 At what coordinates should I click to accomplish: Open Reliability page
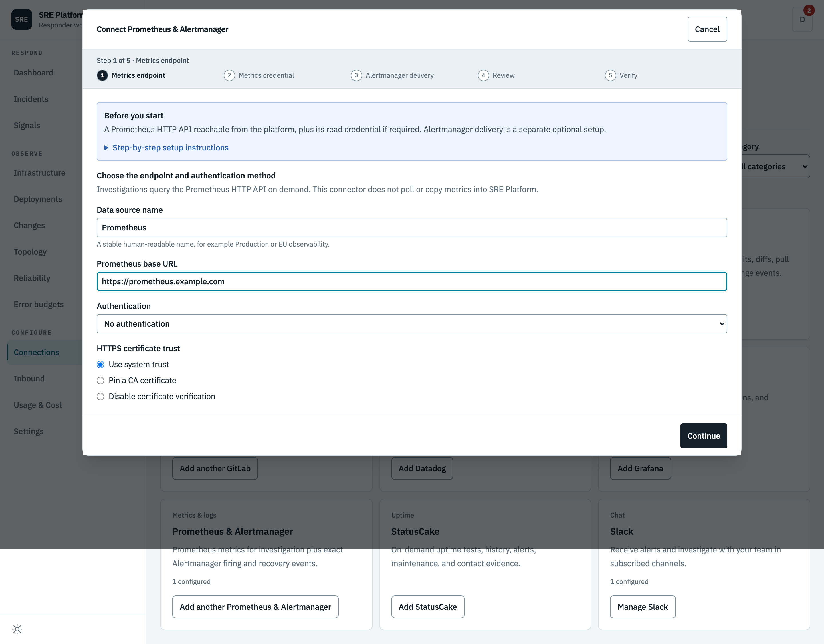[32, 278]
